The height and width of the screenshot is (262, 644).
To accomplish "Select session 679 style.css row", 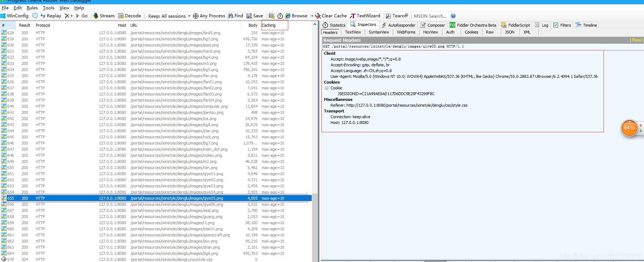I will tap(156, 259).
